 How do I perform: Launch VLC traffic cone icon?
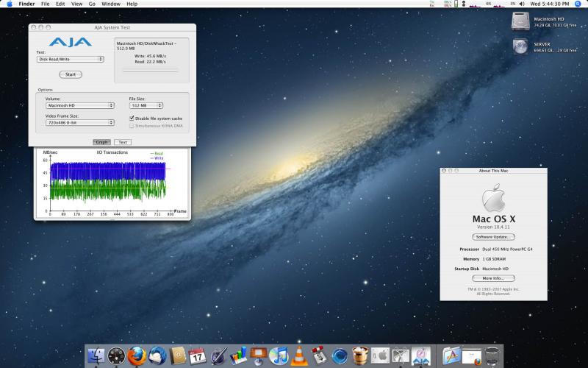pyautogui.click(x=299, y=355)
